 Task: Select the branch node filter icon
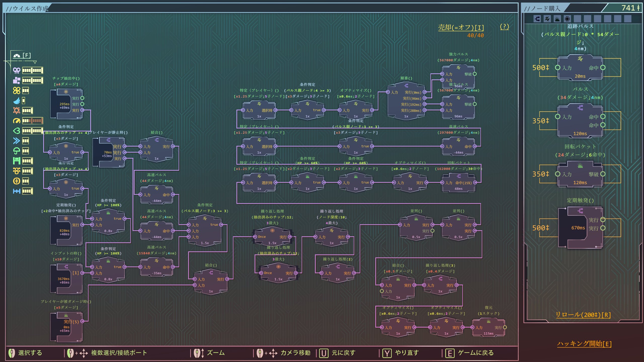537,19
